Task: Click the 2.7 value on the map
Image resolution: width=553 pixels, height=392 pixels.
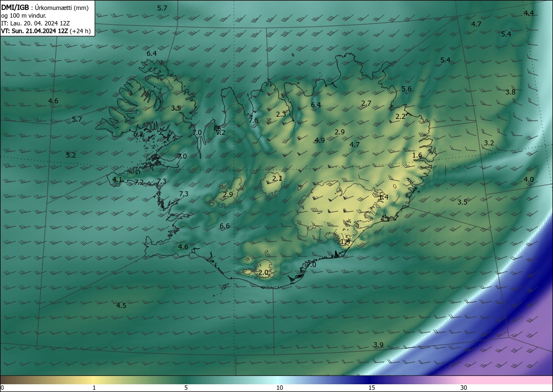Action: tap(367, 103)
